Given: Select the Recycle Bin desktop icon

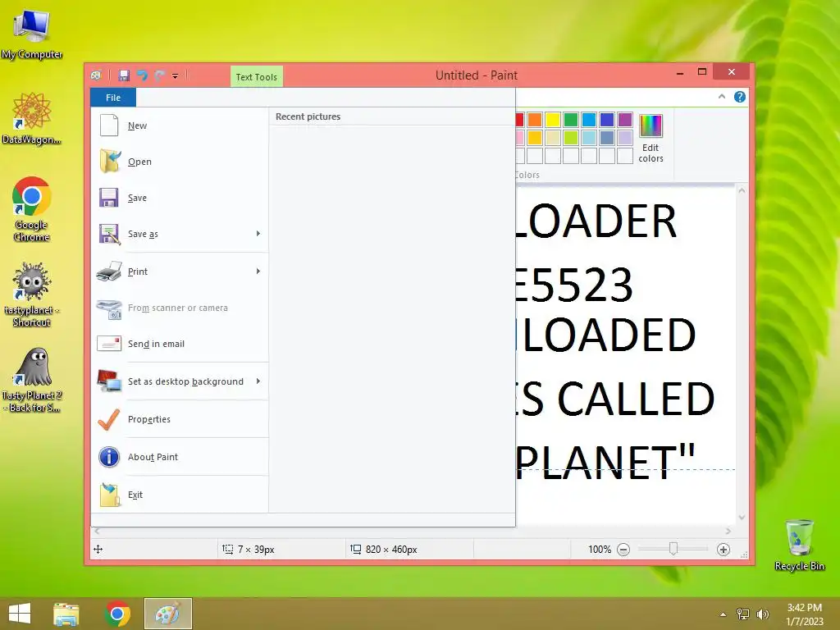Looking at the screenshot, I should click(x=799, y=545).
